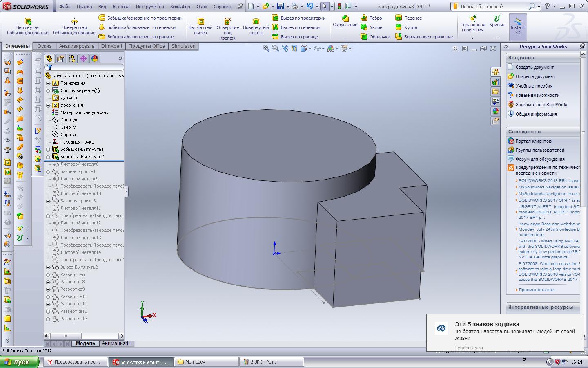Screen dimensions: 588x368
Task: Select the Shell (Оболочка) tool
Action: coord(375,37)
